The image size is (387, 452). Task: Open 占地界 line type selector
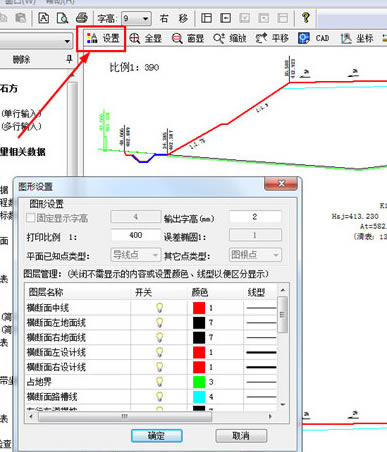point(261,382)
